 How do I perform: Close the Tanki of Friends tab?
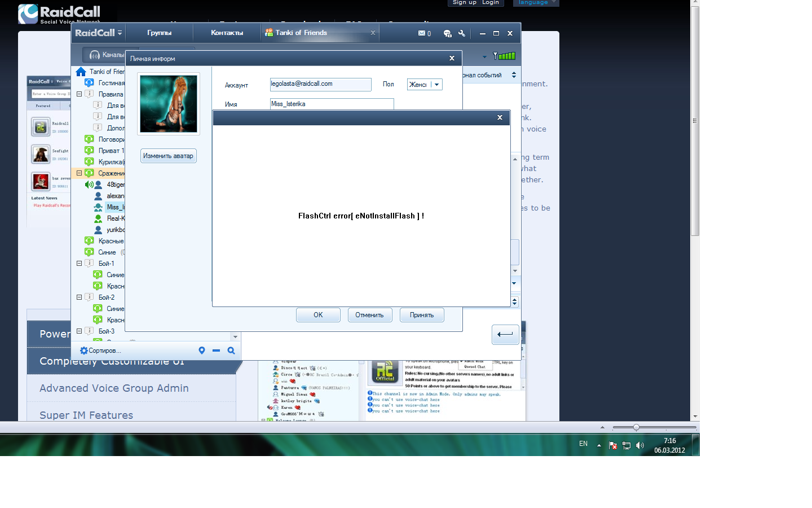[373, 33]
